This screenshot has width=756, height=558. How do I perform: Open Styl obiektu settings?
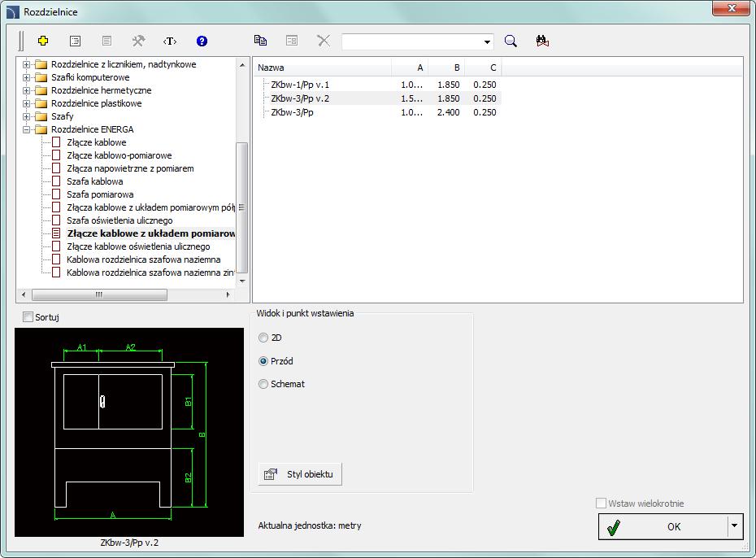coord(300,474)
